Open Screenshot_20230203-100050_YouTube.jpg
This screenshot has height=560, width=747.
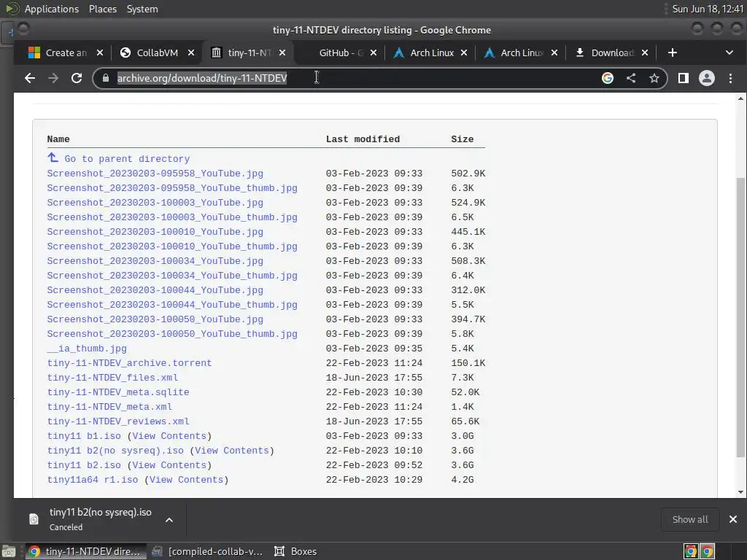(x=155, y=319)
